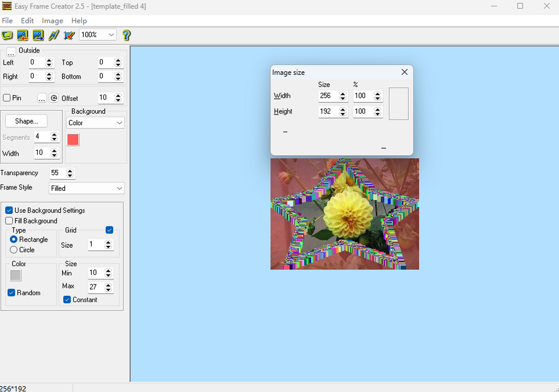
Task: Click the red background color swatch
Action: click(x=73, y=140)
